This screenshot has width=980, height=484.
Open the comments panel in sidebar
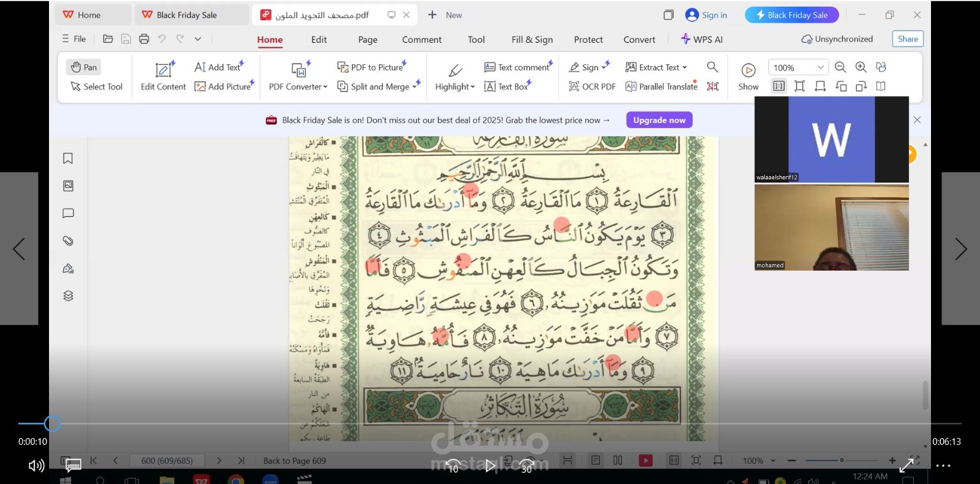pyautogui.click(x=68, y=213)
